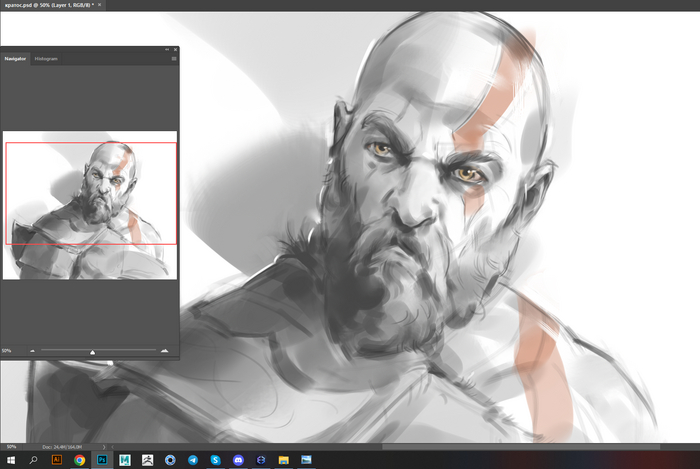Close the document tab x button
Screen dimensions: 700x469
100,5
